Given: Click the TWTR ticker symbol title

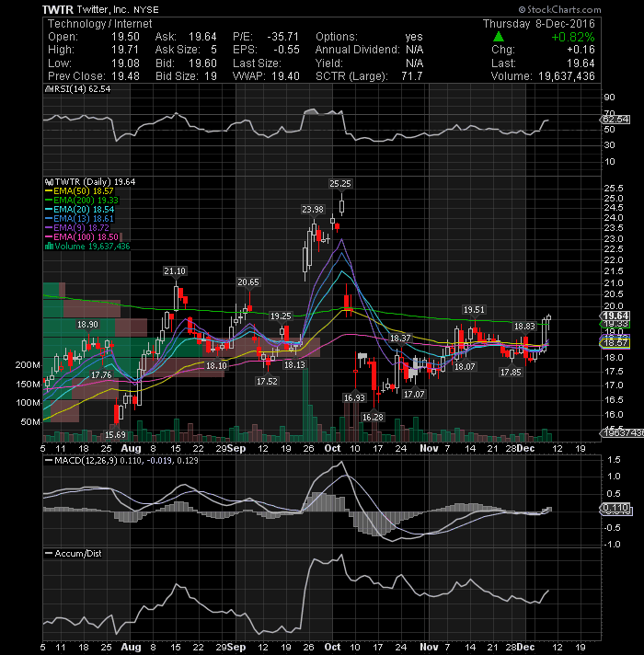Looking at the screenshot, I should (58, 9).
